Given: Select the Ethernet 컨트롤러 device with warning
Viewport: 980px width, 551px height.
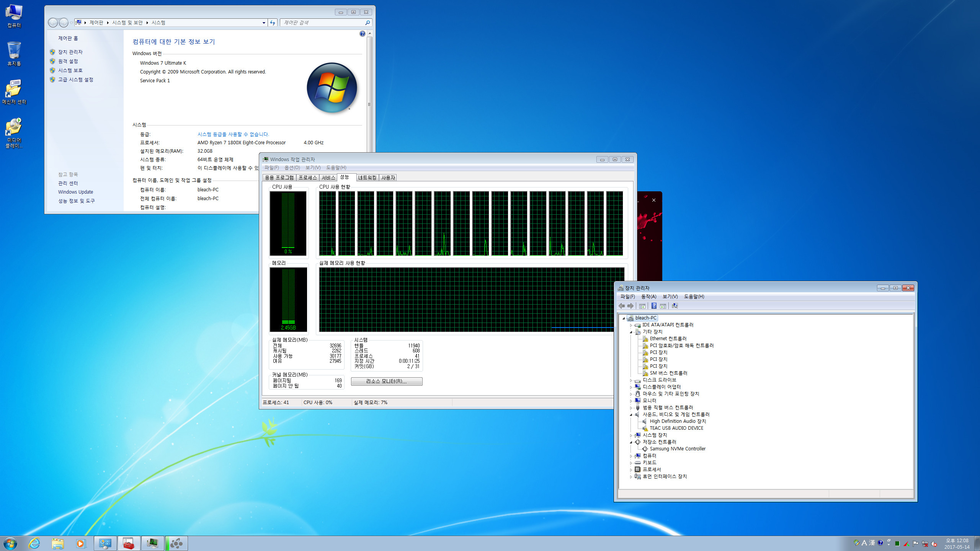Looking at the screenshot, I should pos(668,339).
